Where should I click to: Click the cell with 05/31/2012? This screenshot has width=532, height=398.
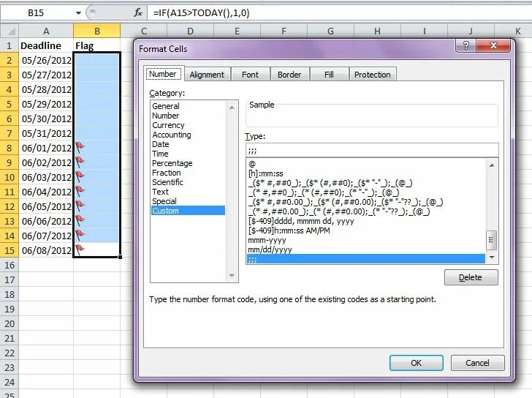click(x=46, y=133)
